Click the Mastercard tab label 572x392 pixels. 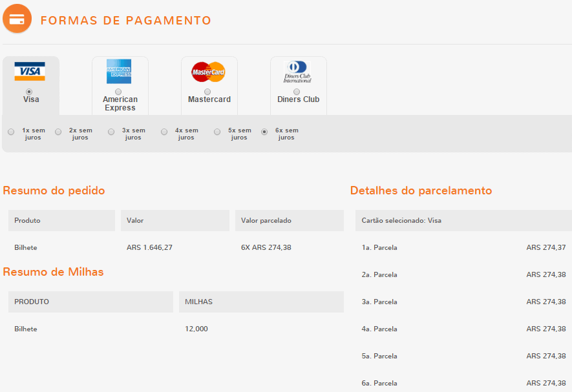coord(209,99)
